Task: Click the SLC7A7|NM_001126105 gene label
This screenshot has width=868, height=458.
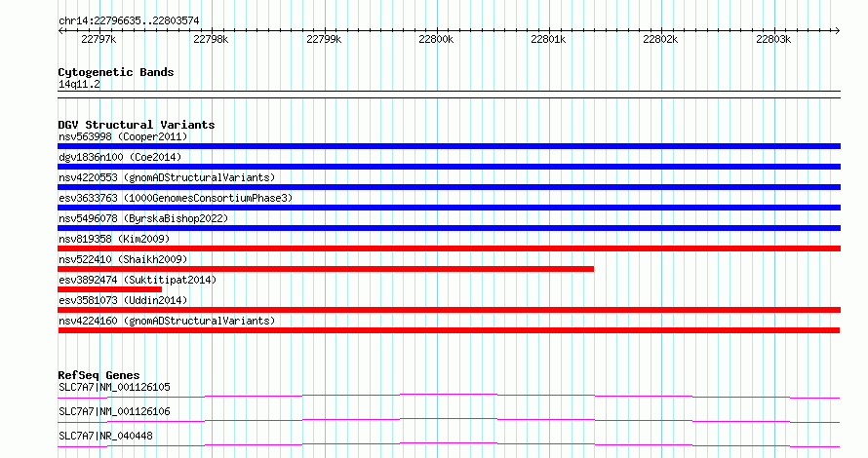Action: click(114, 387)
